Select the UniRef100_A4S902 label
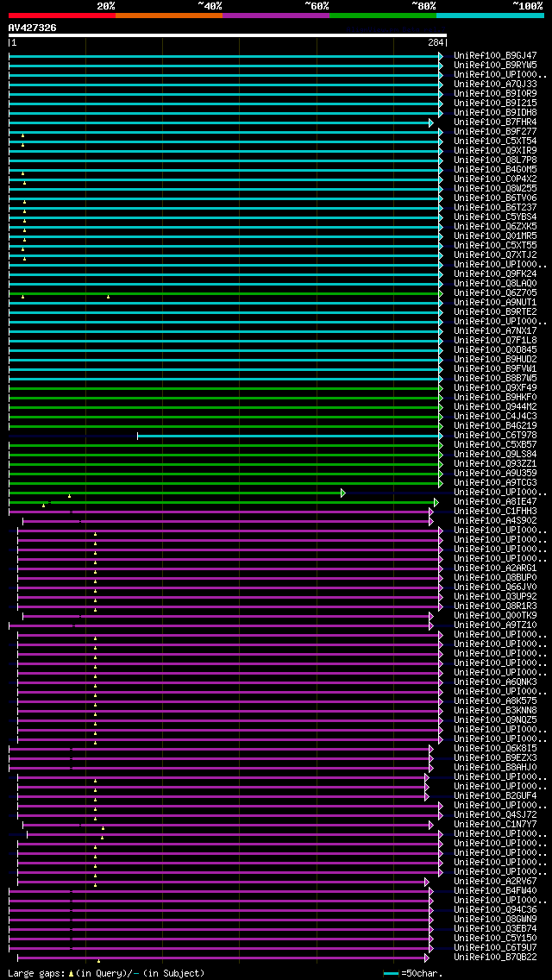The width and height of the screenshot is (552, 980). tap(495, 521)
